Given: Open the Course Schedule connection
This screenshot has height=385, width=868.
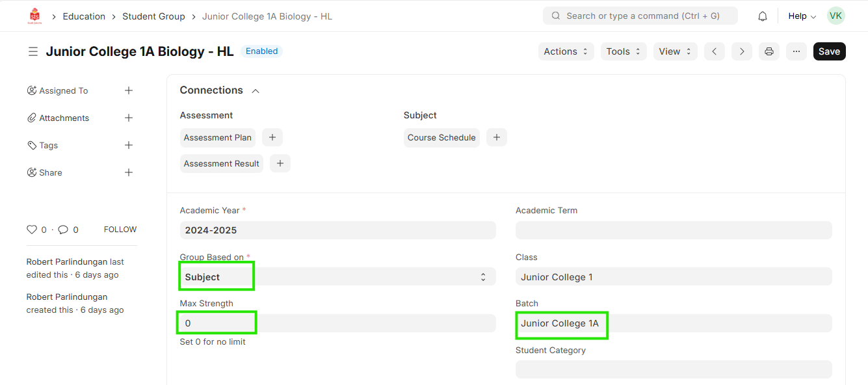Looking at the screenshot, I should (441, 137).
